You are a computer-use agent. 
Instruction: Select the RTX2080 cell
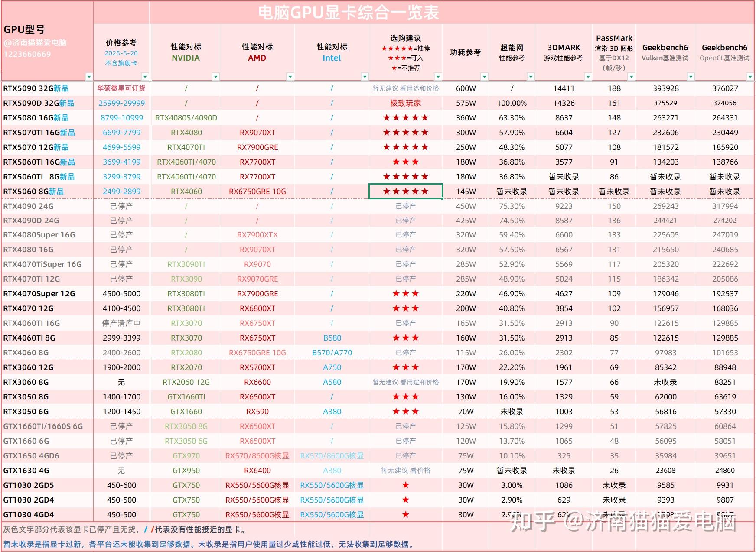point(186,353)
